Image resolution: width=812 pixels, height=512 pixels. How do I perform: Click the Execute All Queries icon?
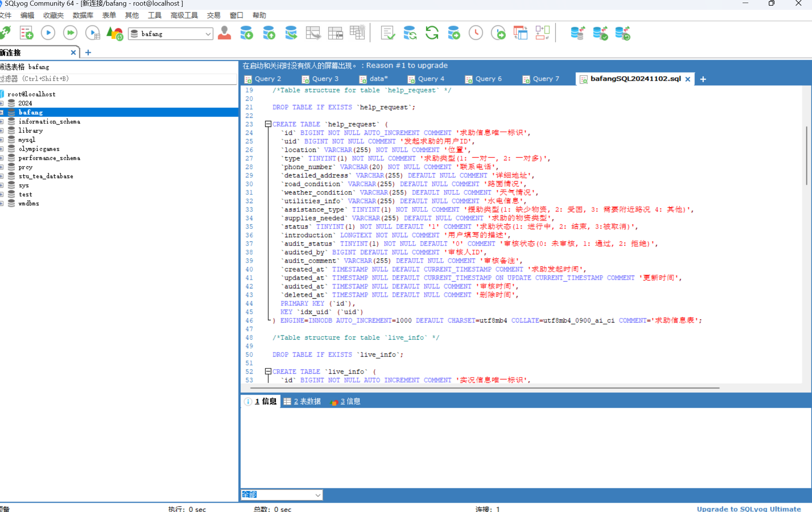pos(70,33)
